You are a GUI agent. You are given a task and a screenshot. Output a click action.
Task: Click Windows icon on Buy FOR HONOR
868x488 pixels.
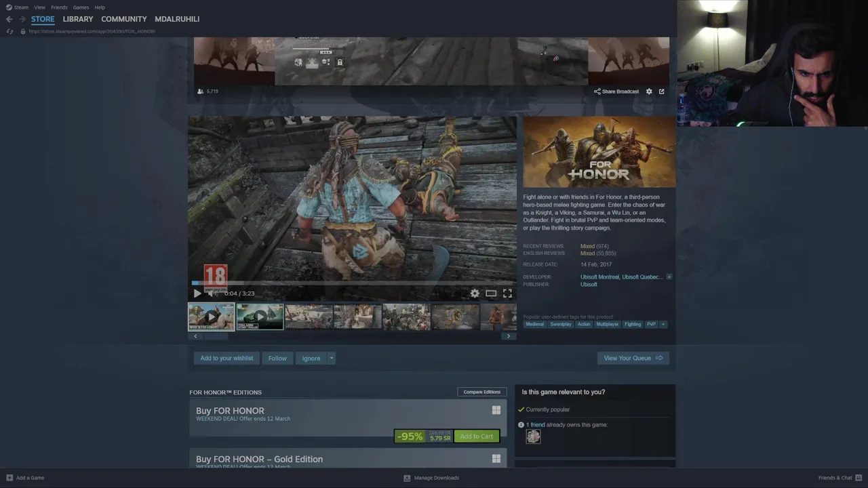pos(496,410)
